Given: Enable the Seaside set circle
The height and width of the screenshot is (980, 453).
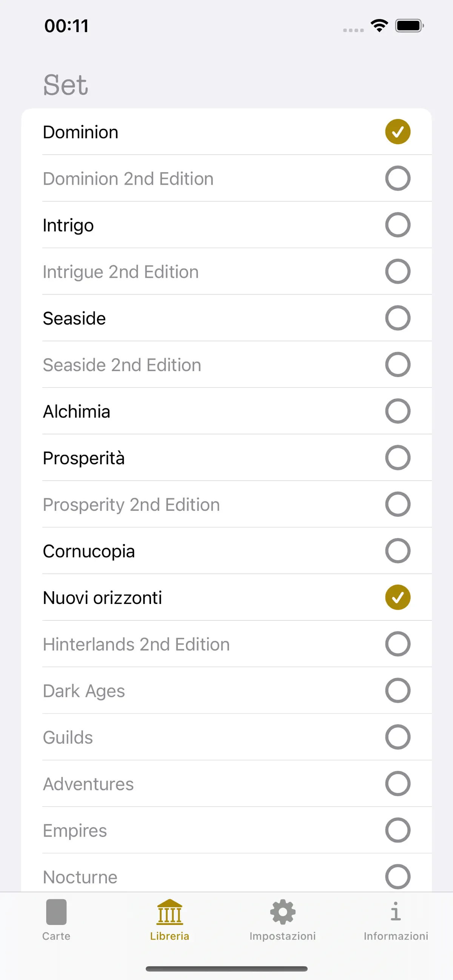Looking at the screenshot, I should point(398,318).
